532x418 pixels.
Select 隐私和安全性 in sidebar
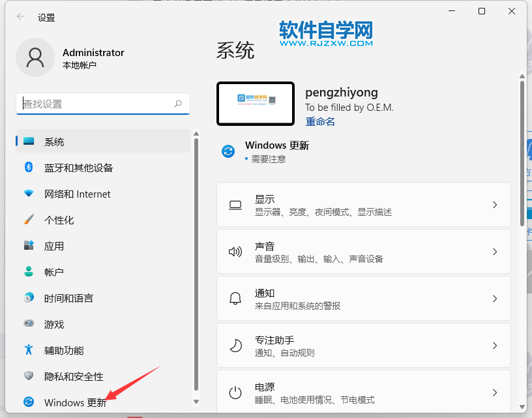pyautogui.click(x=103, y=376)
